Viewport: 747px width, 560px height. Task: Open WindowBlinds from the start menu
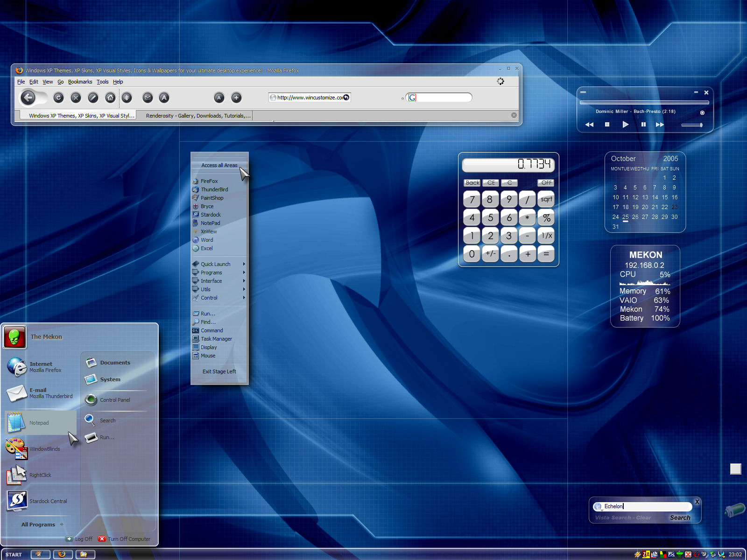click(x=41, y=449)
